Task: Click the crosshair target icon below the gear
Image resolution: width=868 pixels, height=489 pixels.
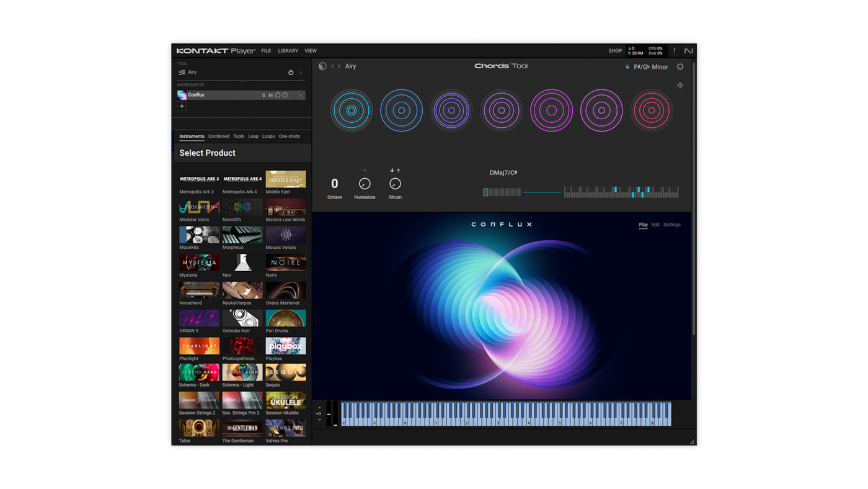Action: [680, 86]
